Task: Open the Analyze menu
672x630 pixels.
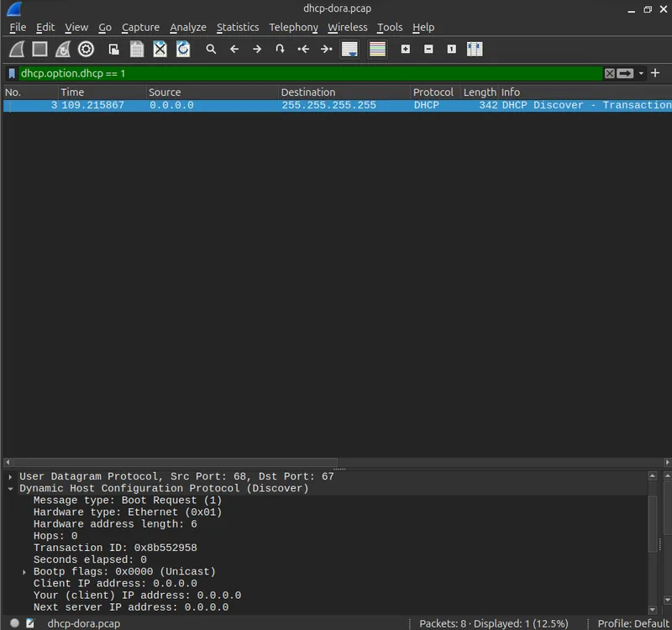Action: coord(187,28)
